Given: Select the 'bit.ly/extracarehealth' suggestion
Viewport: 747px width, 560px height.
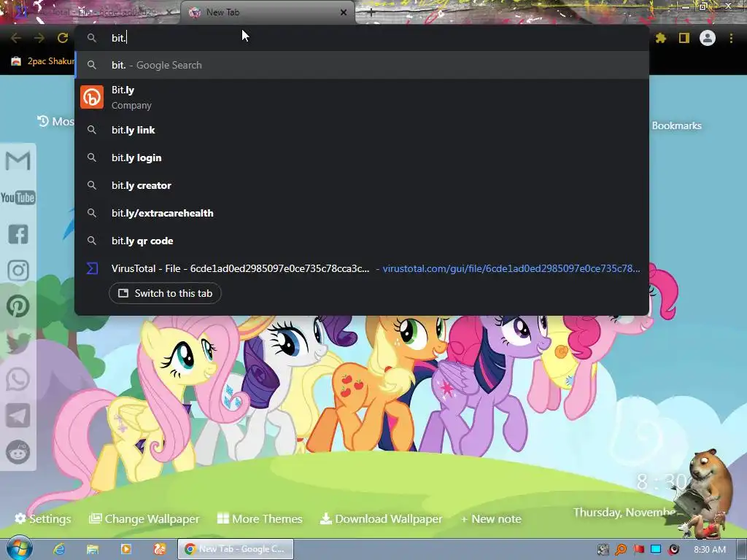Looking at the screenshot, I should tap(362, 213).
